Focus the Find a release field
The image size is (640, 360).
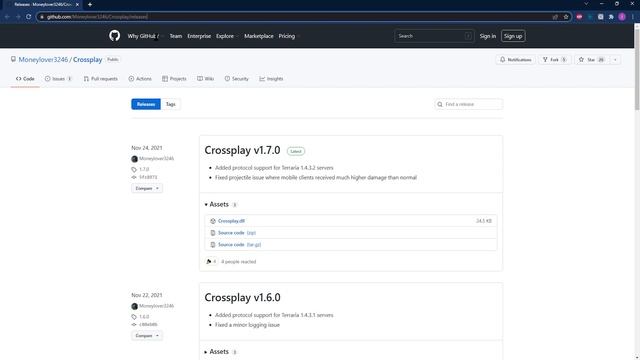tap(469, 104)
